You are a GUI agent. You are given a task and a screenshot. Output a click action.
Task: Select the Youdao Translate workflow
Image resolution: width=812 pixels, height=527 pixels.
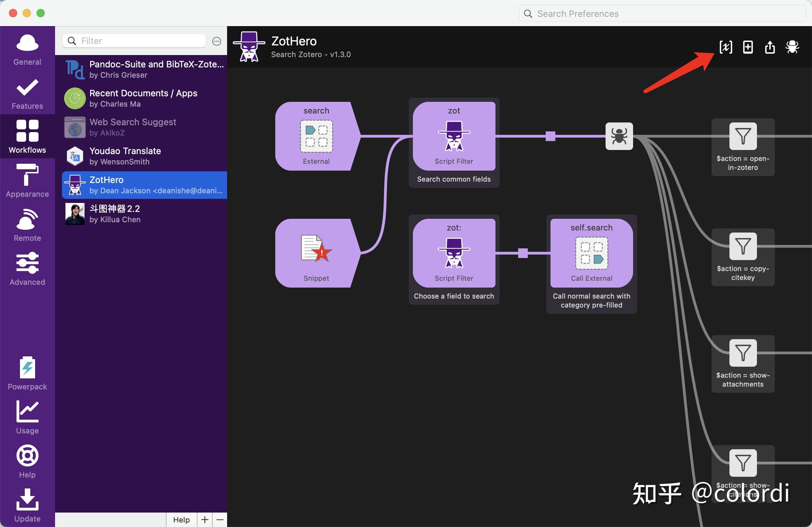click(145, 156)
